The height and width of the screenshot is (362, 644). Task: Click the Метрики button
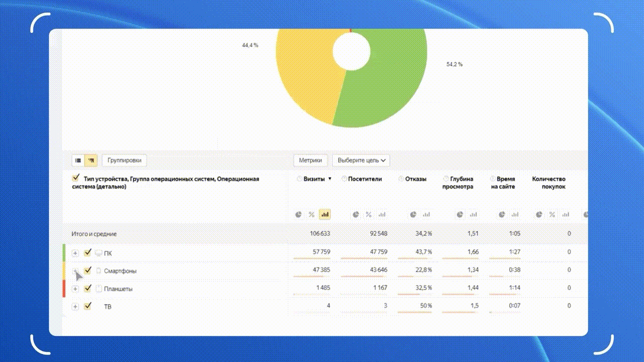[x=310, y=160]
